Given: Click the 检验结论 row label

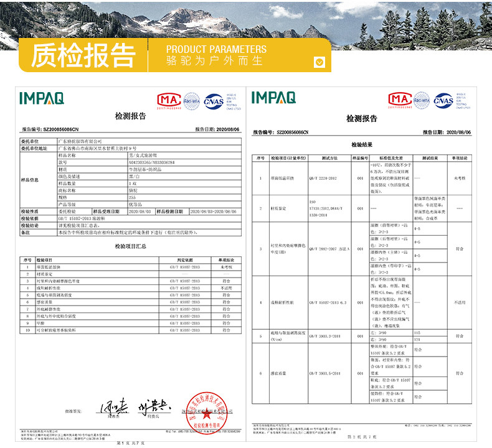Looking at the screenshot, I should [x=29, y=225].
